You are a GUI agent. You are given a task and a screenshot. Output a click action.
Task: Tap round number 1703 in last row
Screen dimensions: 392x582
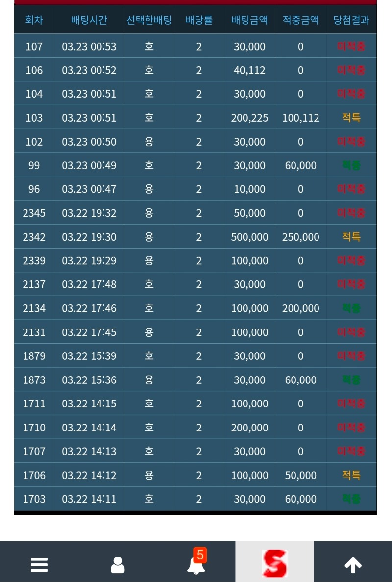point(34,499)
